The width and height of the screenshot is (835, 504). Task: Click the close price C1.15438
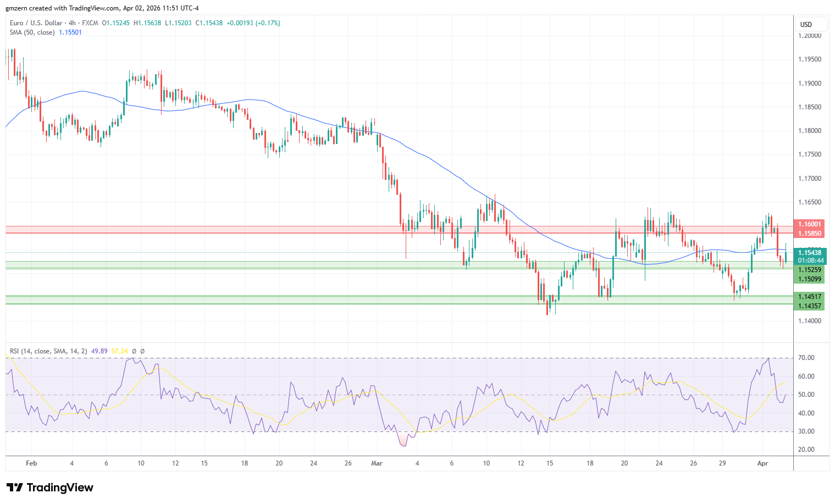[209, 23]
